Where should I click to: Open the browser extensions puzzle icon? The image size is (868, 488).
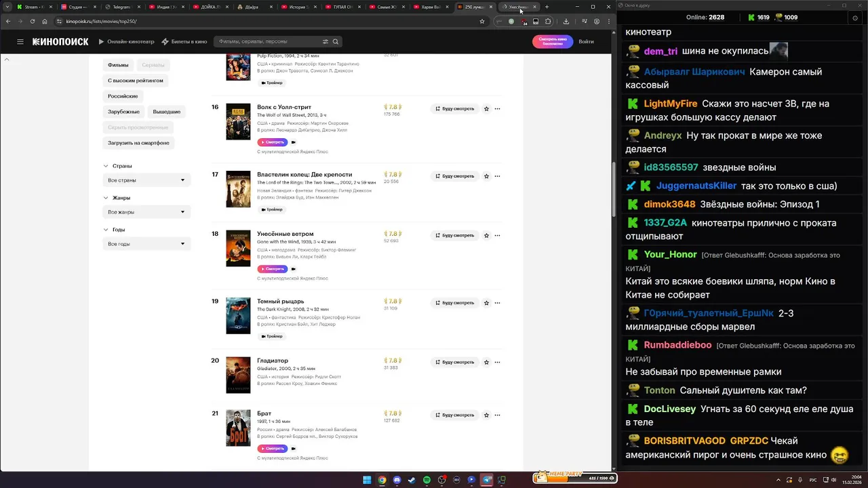[548, 21]
